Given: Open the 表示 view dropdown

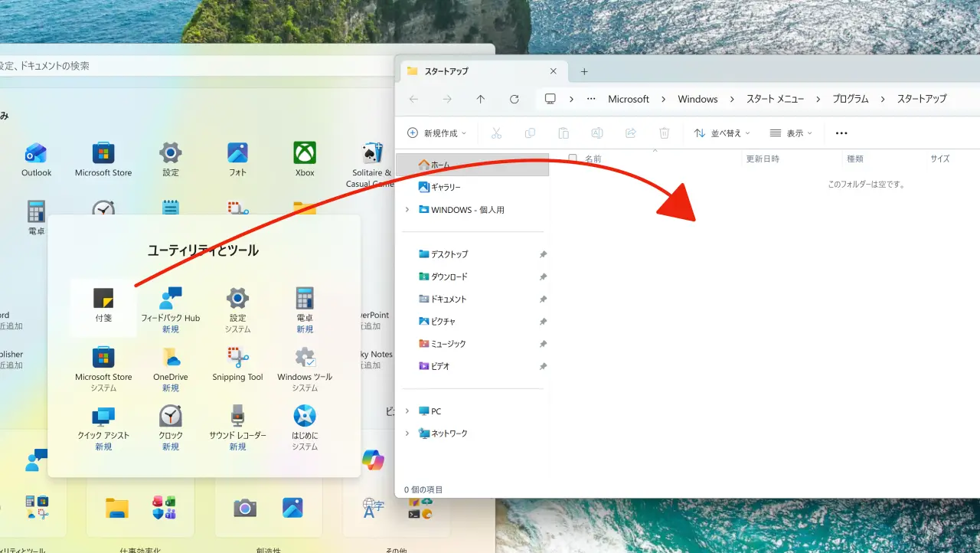Looking at the screenshot, I should pos(791,133).
